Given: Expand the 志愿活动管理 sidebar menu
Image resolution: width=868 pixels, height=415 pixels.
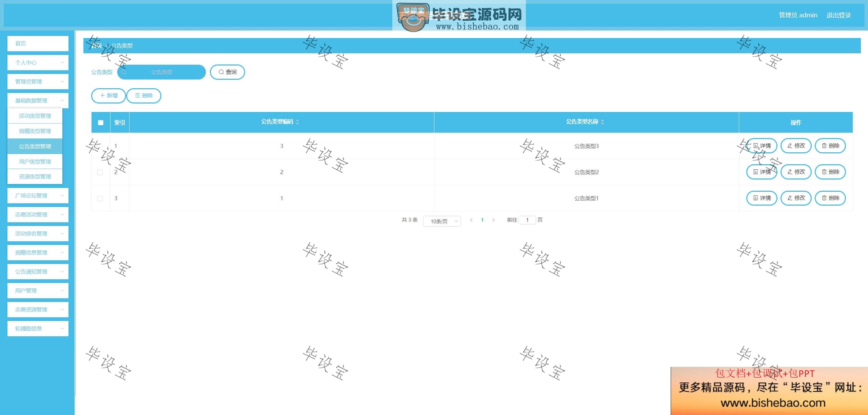Looking at the screenshot, I should click(38, 214).
